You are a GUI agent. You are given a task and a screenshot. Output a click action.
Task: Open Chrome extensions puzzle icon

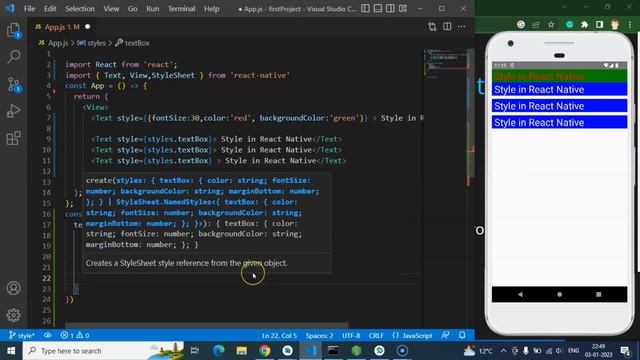pyautogui.click(x=584, y=24)
